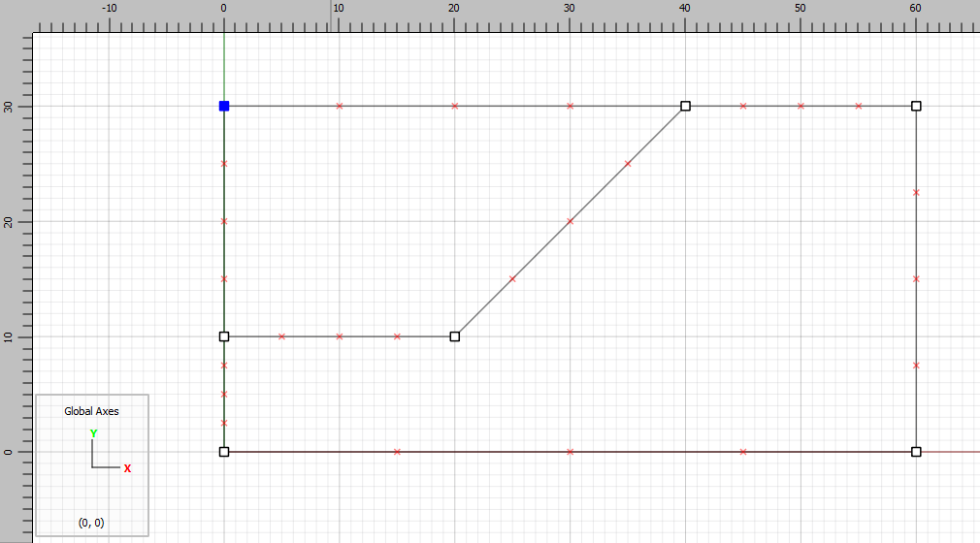This screenshot has height=543, width=980.
Task: Click the middle red marker on the short horizontal line
Action: pyautogui.click(x=340, y=336)
